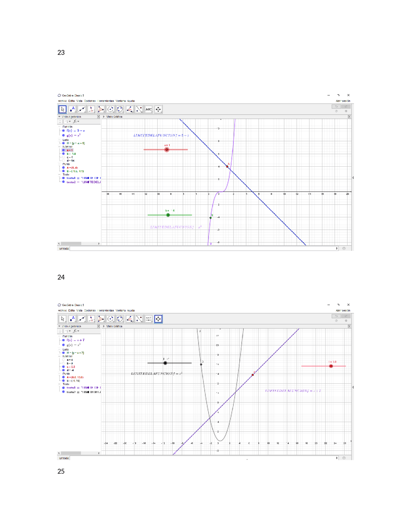This screenshot has height=532, width=411.
Task: Choose the Angle tool in the f(x)=5−x window
Action: 130,109
